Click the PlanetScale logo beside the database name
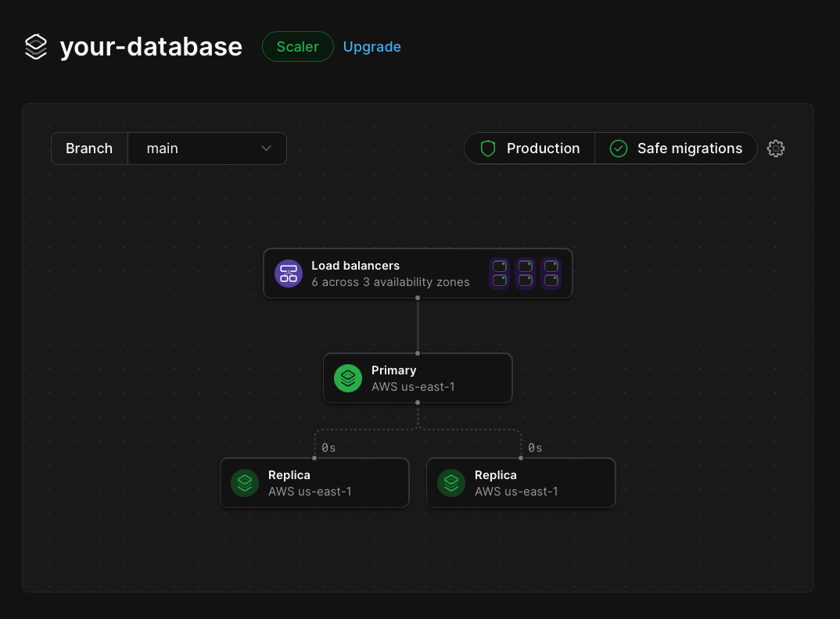The image size is (840, 619). click(x=35, y=46)
